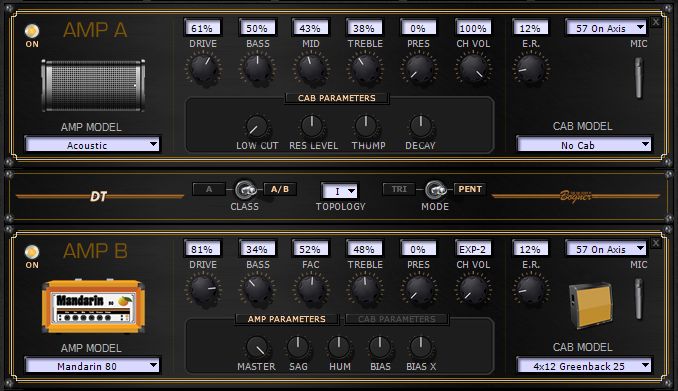
Task: Open the TOPOLOGY dropdown
Action: pyautogui.click(x=340, y=191)
